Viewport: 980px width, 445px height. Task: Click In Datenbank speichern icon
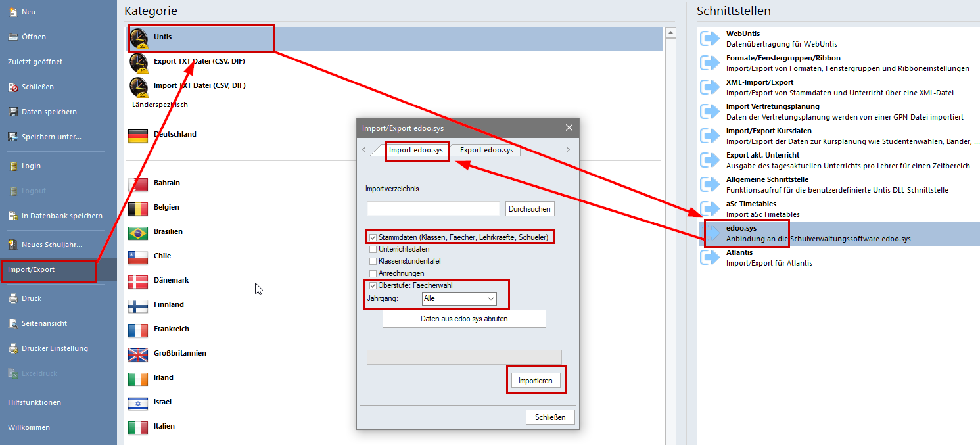(13, 216)
